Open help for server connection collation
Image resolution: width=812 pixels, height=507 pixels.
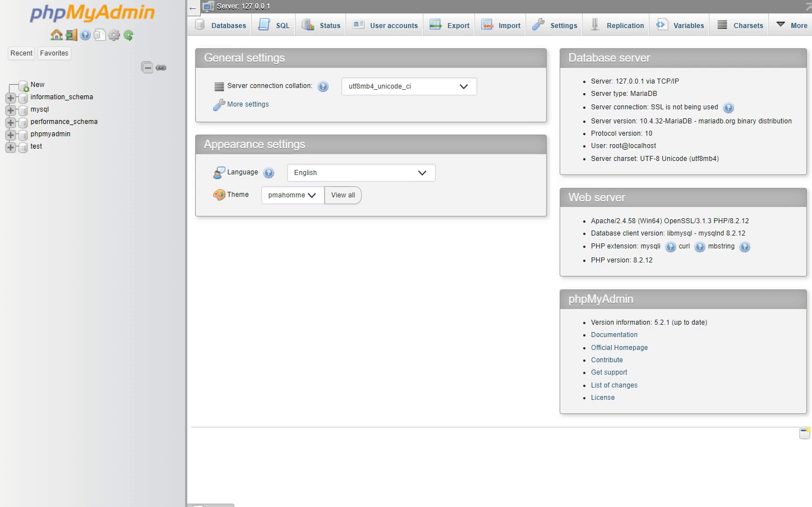[x=323, y=86]
